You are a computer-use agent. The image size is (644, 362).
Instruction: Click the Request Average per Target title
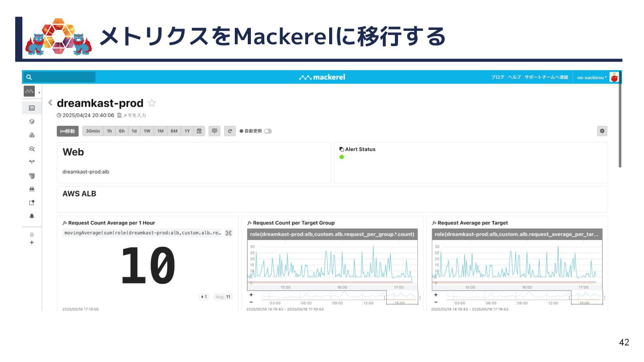tap(473, 223)
